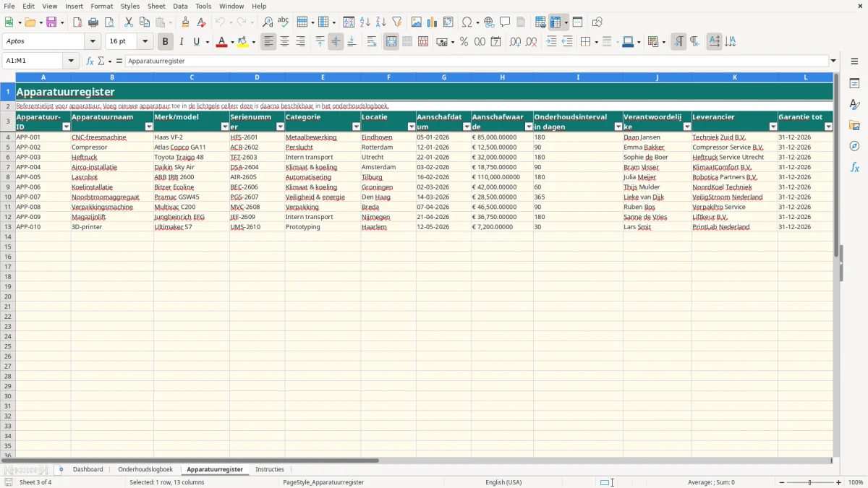The width and height of the screenshot is (868, 488).
Task: Open the Leverancier column filter dropdown
Action: [x=773, y=127]
